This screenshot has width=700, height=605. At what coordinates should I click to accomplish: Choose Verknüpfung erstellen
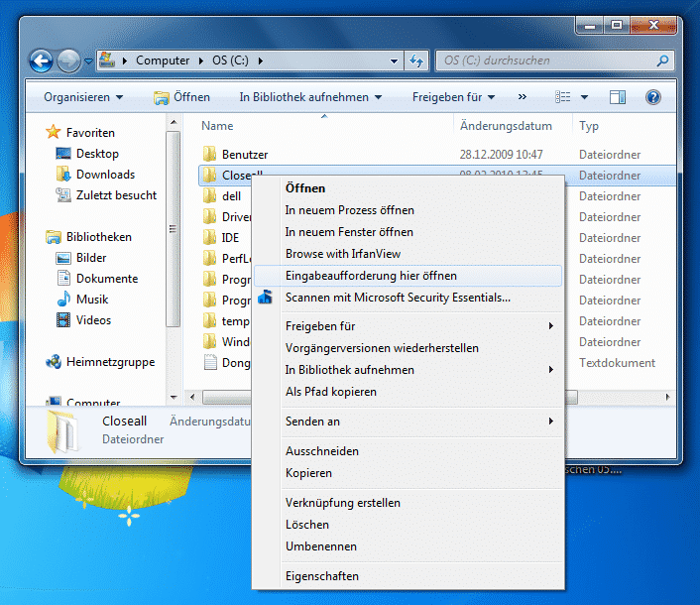(x=408, y=502)
